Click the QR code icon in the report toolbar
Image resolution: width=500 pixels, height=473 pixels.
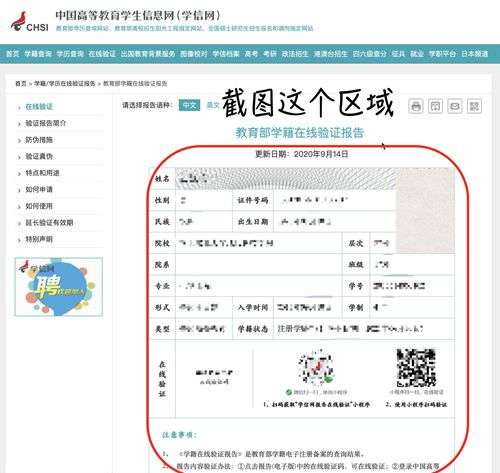474,107
